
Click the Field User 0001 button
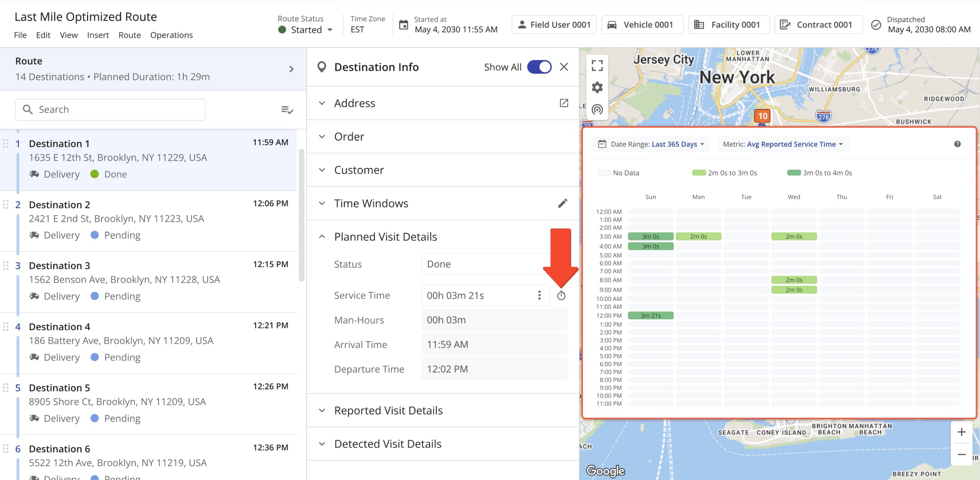click(554, 25)
